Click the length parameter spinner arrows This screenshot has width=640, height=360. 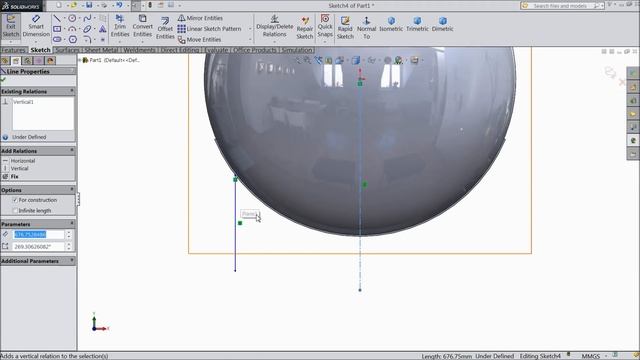(x=69, y=234)
